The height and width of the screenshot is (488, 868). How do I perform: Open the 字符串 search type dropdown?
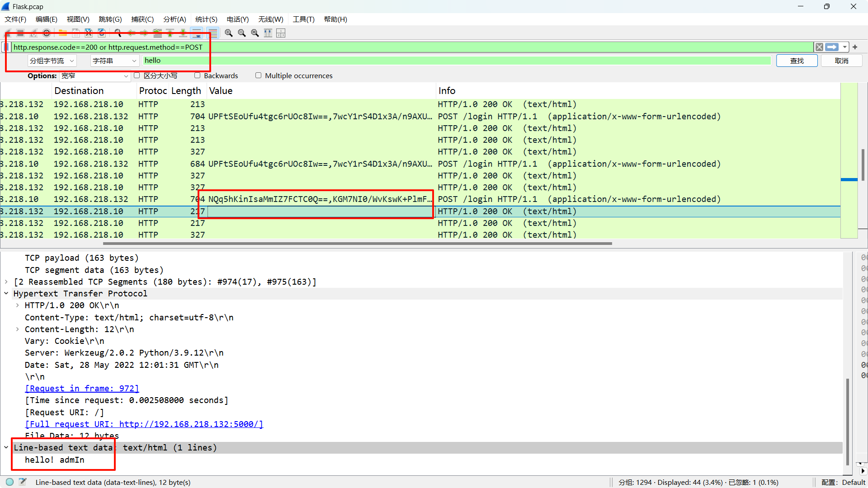click(114, 61)
